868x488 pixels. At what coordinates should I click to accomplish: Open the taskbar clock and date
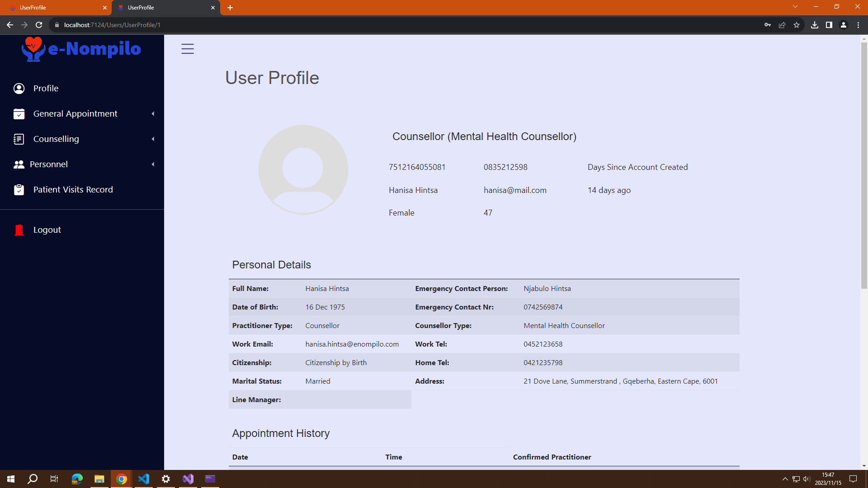pyautogui.click(x=828, y=479)
